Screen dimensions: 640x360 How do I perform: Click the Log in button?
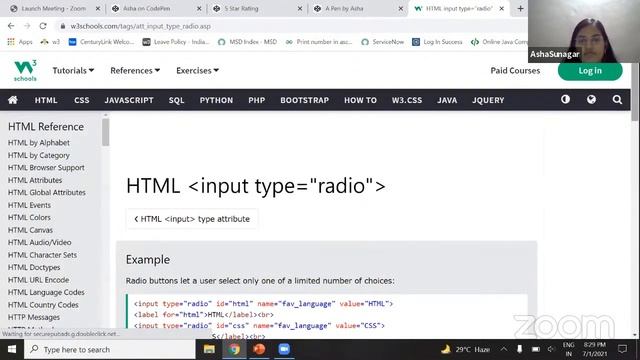[590, 71]
